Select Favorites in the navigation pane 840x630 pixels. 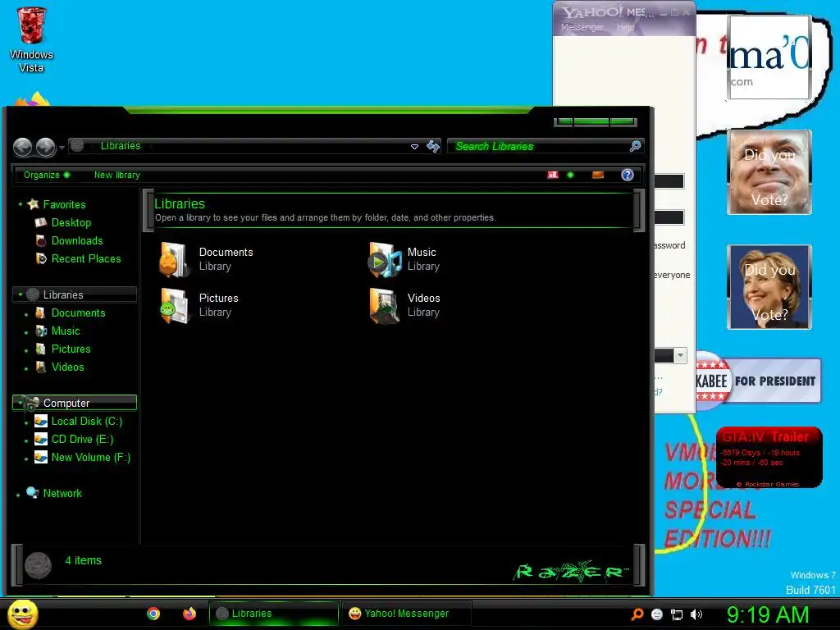64,204
